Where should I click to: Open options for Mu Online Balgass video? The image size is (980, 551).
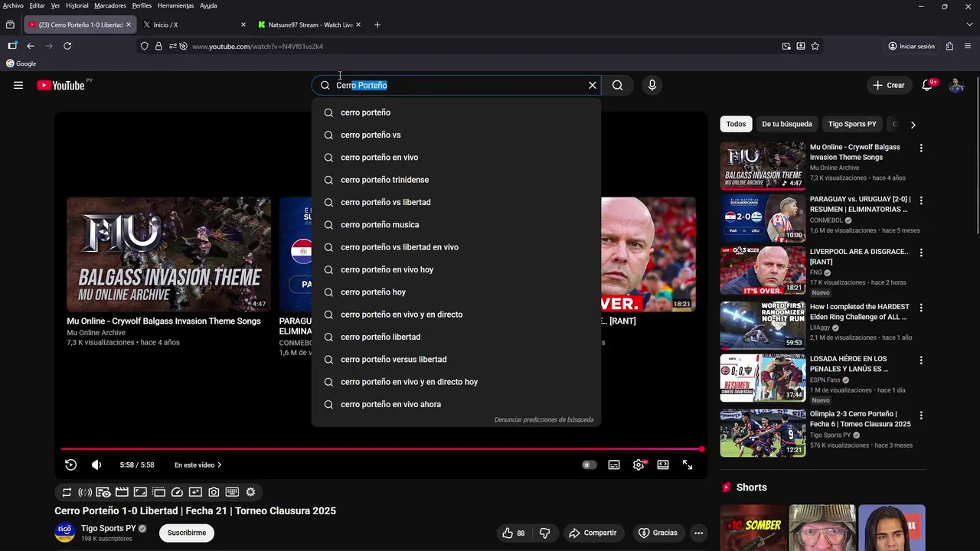coord(921,148)
